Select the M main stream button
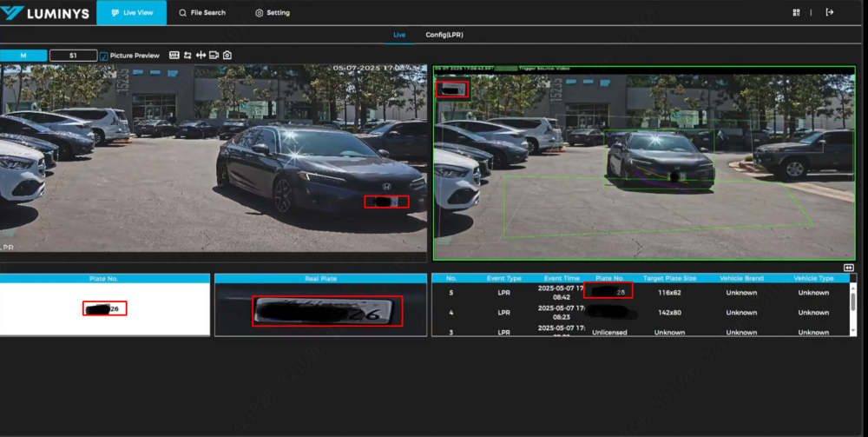This screenshot has height=437, width=868. point(23,56)
